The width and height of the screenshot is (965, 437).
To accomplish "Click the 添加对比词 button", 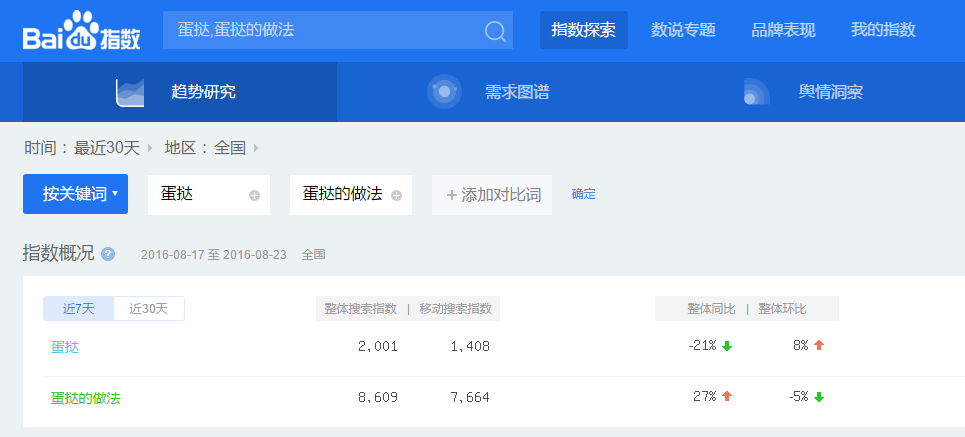I will coord(492,195).
